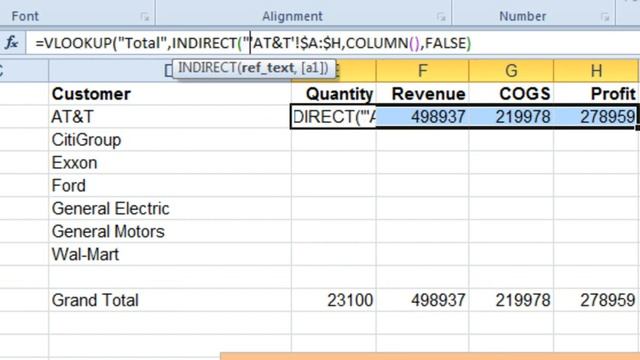Click into the formula bar text
640x360 pixels.
pyautogui.click(x=333, y=43)
